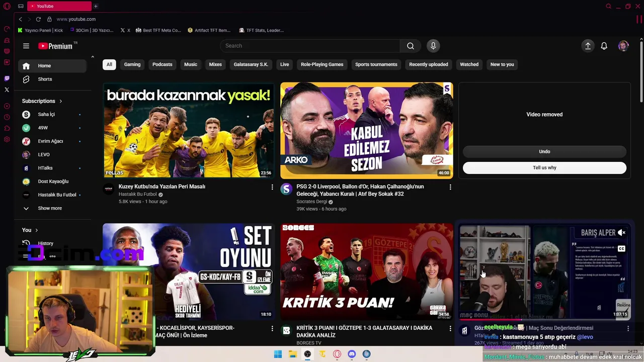Viewport: 644px width, 362px height.
Task: Open browser tab search magnifier at top right
Action: click(x=608, y=6)
